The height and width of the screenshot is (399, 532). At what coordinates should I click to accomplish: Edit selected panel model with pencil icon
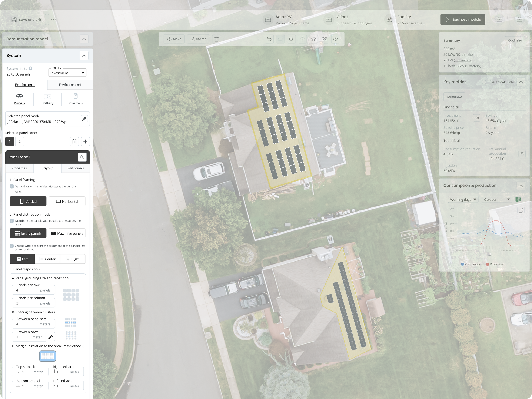point(84,119)
